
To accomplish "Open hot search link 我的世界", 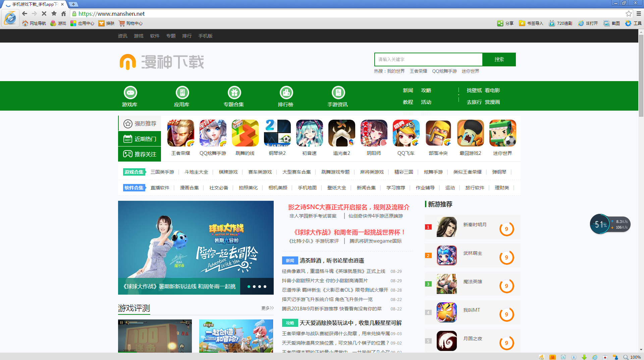I will [x=396, y=71].
